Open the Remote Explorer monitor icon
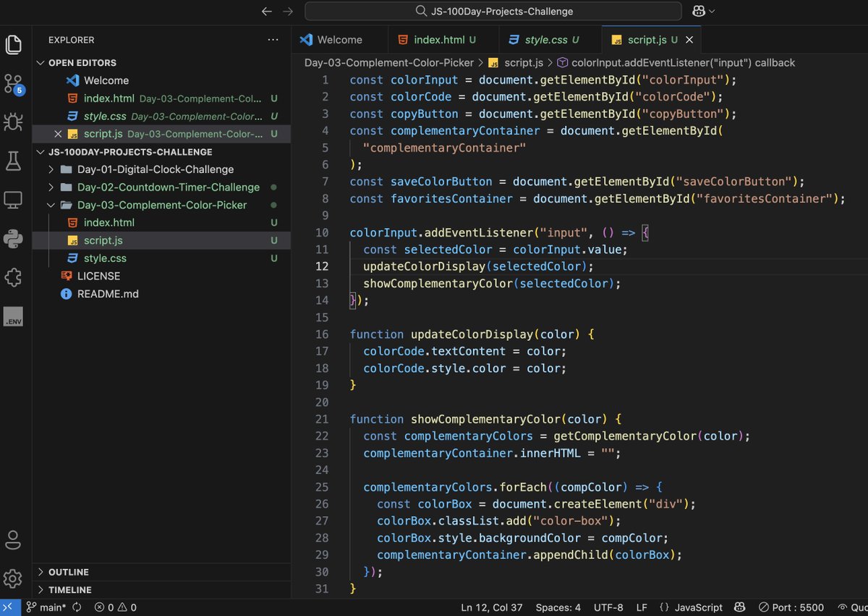Screen dimensions: 868x616 coord(13,199)
